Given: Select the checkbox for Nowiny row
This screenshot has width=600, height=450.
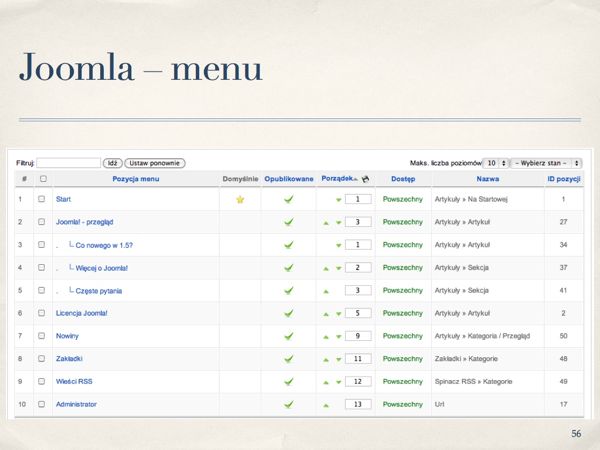Looking at the screenshot, I should pos(42,336).
